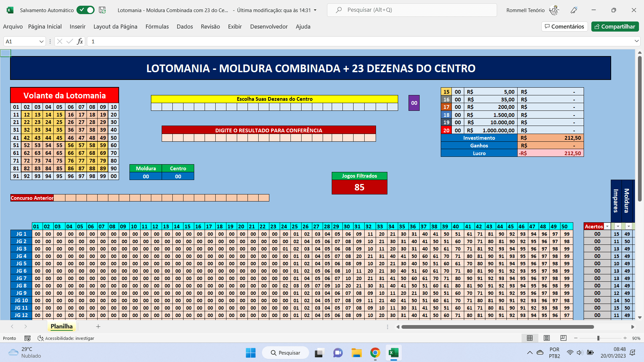Open the Impares column filter dropdown
644x362 pixels.
(618, 226)
